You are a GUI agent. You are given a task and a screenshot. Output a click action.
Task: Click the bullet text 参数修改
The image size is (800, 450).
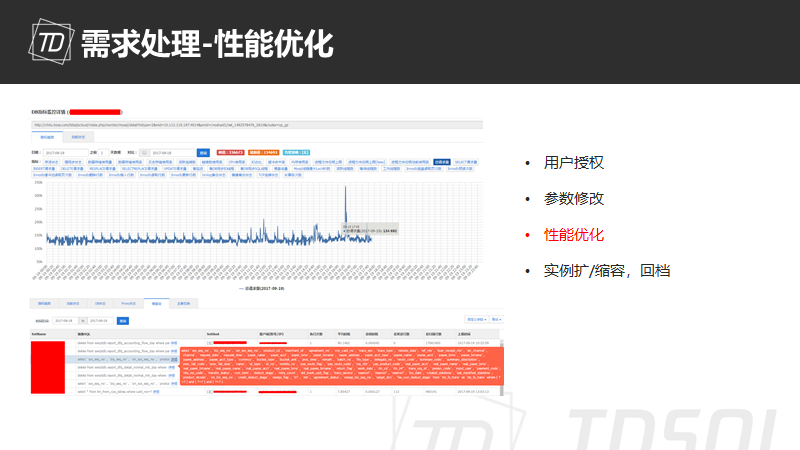pyautogui.click(x=573, y=198)
